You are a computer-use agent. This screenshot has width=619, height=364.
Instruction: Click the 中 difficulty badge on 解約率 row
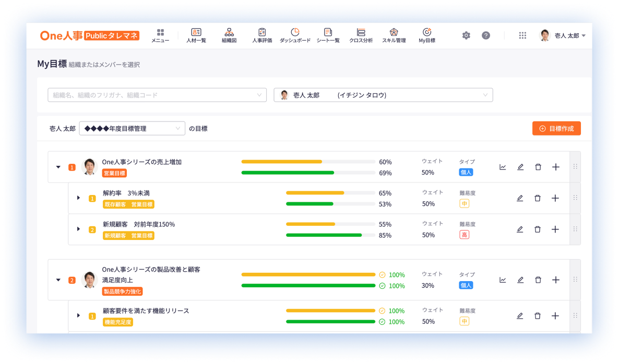pos(465,204)
